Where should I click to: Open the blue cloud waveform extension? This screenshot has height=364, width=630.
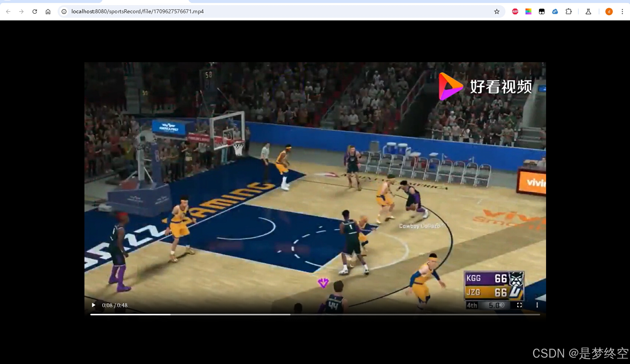point(555,12)
